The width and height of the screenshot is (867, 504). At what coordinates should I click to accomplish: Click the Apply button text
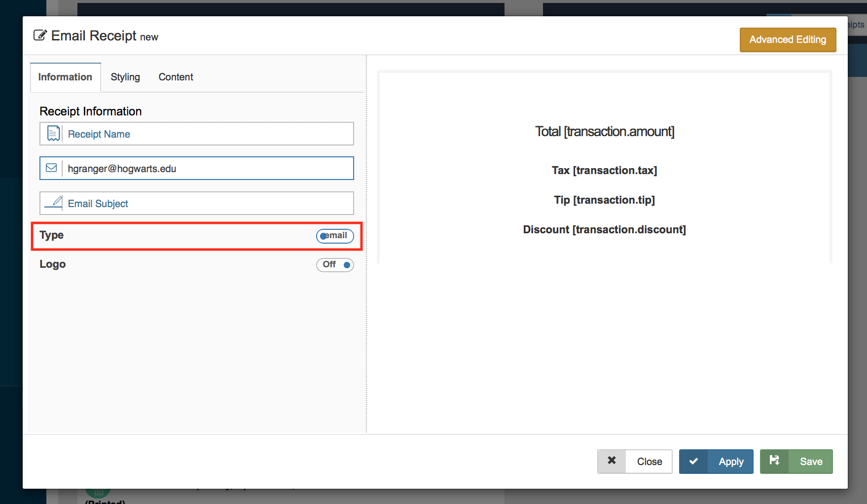click(731, 462)
